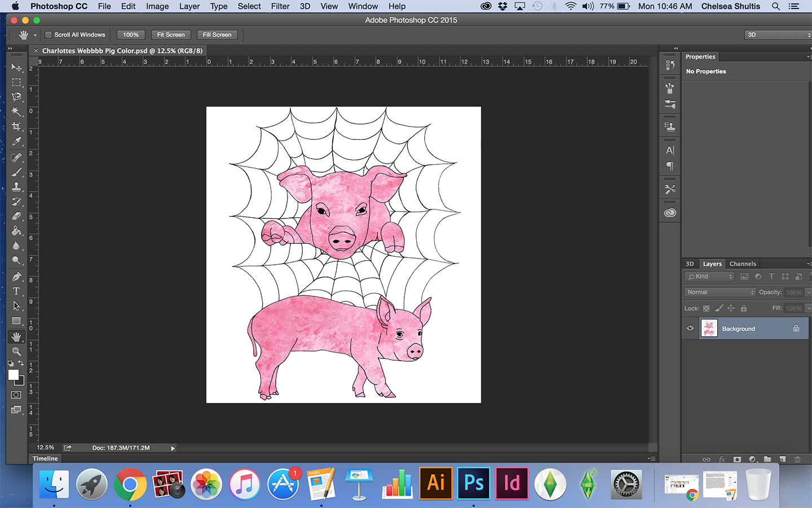Open the Filter menu
This screenshot has width=812, height=508.
[280, 6]
